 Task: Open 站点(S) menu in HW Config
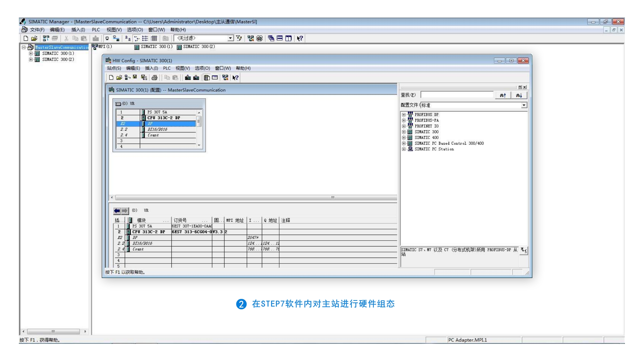[x=114, y=68]
